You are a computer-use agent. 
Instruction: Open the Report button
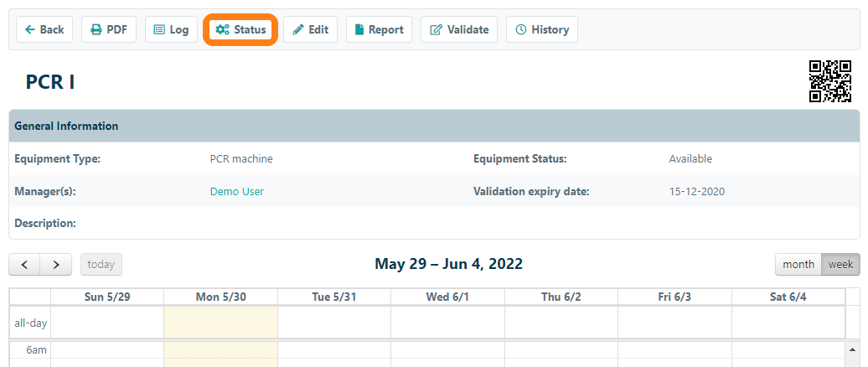[379, 29]
